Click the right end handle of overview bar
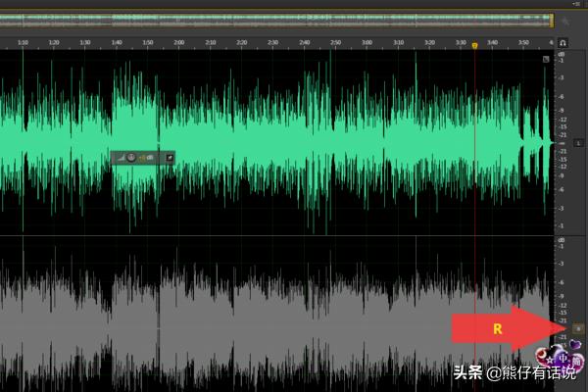This screenshot has width=588, height=392. pyautogui.click(x=552, y=20)
